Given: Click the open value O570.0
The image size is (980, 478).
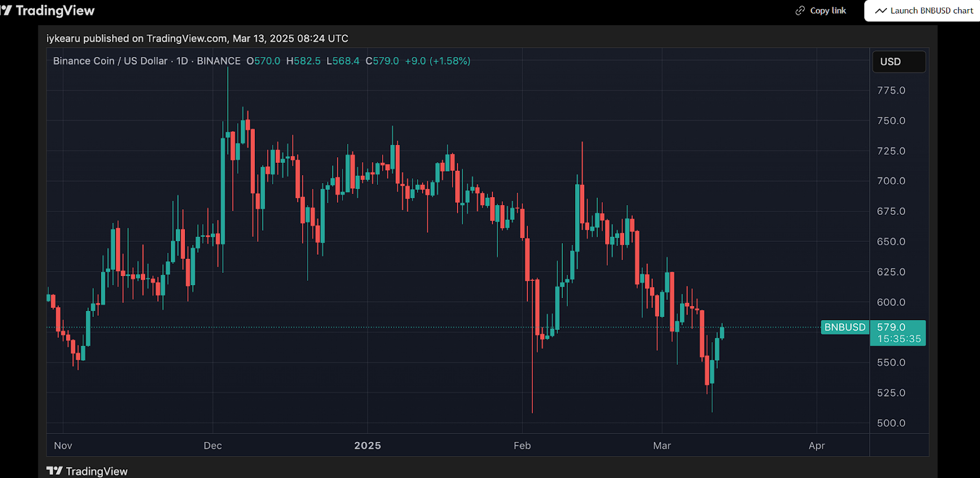Looking at the screenshot, I should [x=263, y=61].
